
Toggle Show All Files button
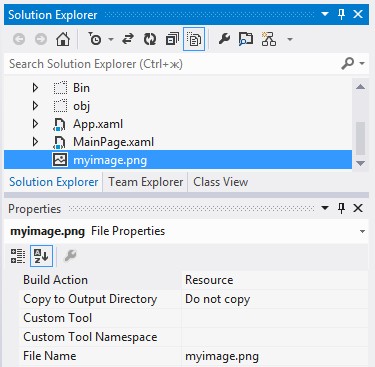coord(194,39)
